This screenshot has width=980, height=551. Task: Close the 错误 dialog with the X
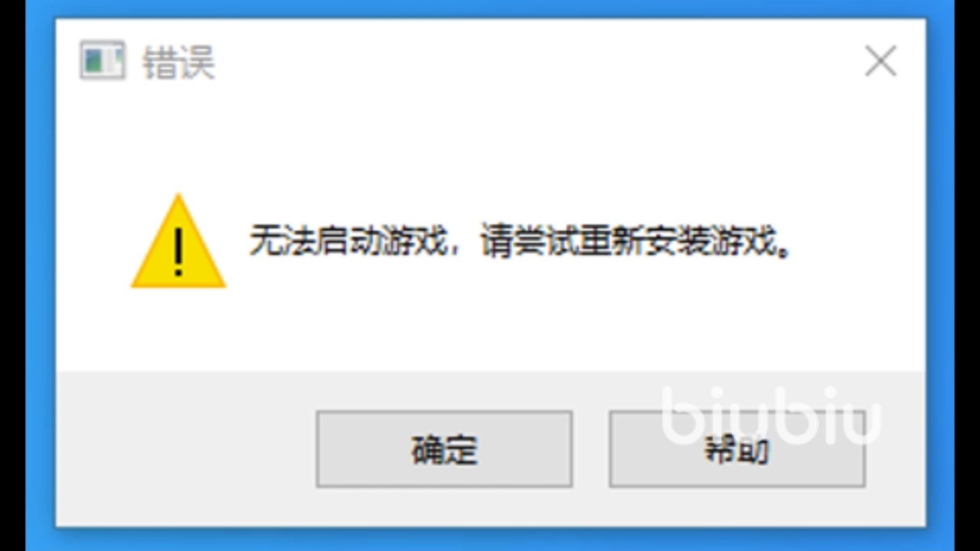pos(880,61)
